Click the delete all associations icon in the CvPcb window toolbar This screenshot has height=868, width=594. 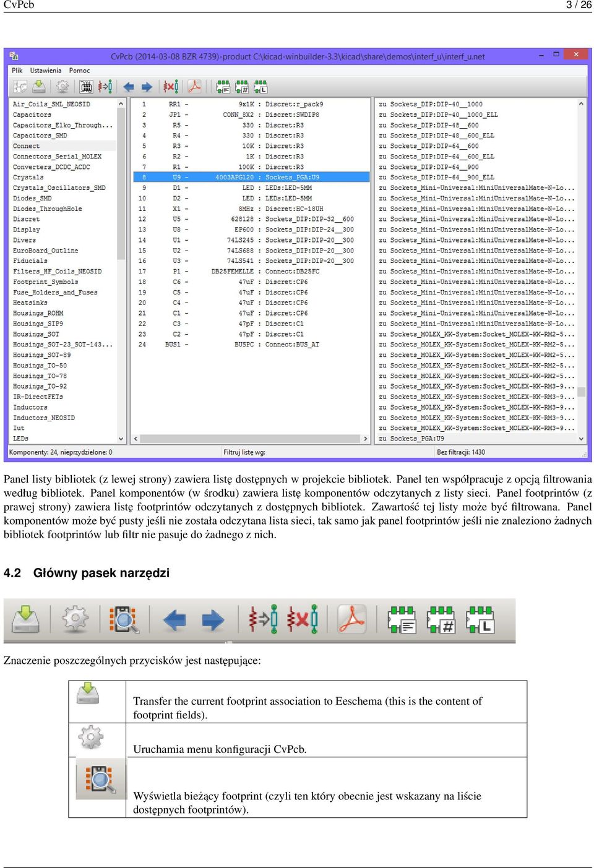[x=171, y=87]
